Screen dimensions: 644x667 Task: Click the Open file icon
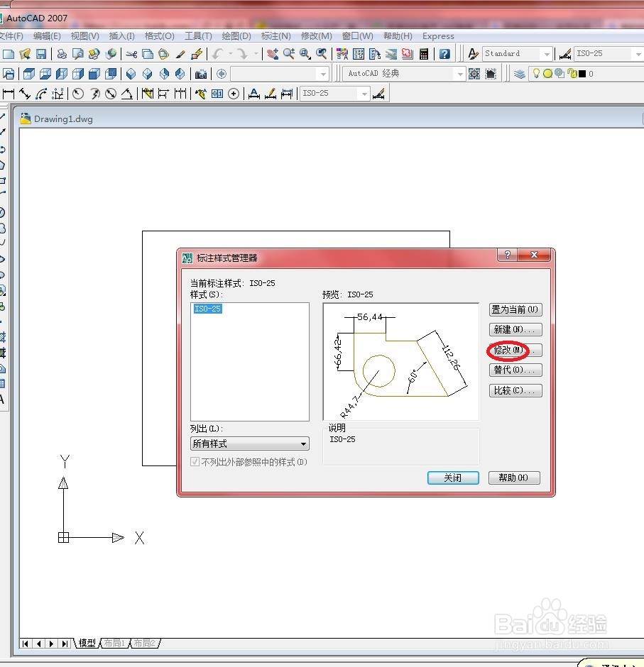coord(25,54)
